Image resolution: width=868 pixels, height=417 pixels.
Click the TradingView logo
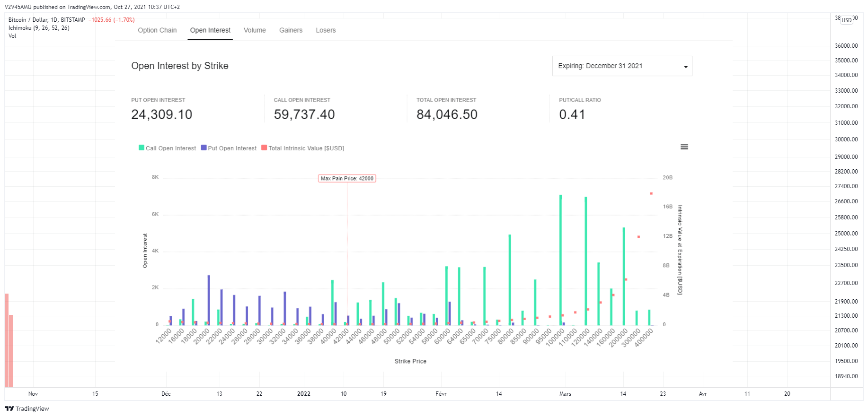pos(27,408)
